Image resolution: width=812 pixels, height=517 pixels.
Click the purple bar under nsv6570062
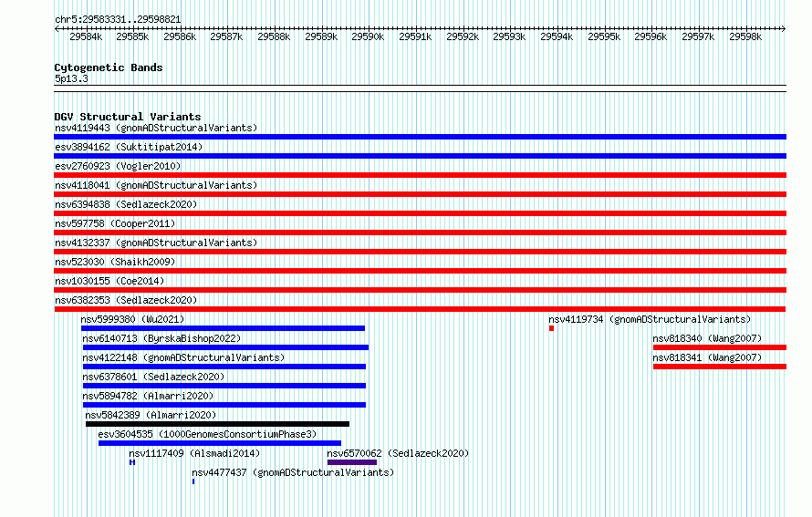click(x=352, y=462)
